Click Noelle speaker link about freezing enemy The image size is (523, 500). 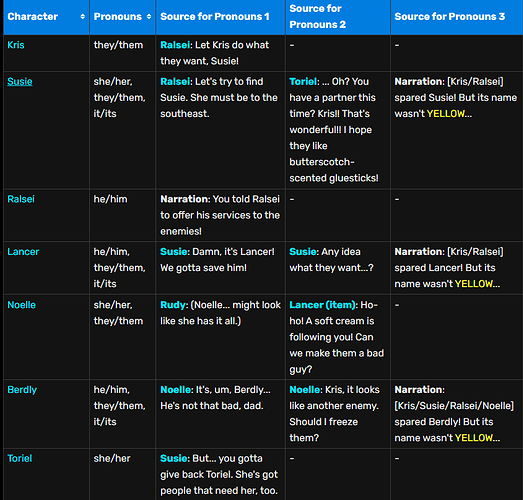tap(305, 390)
